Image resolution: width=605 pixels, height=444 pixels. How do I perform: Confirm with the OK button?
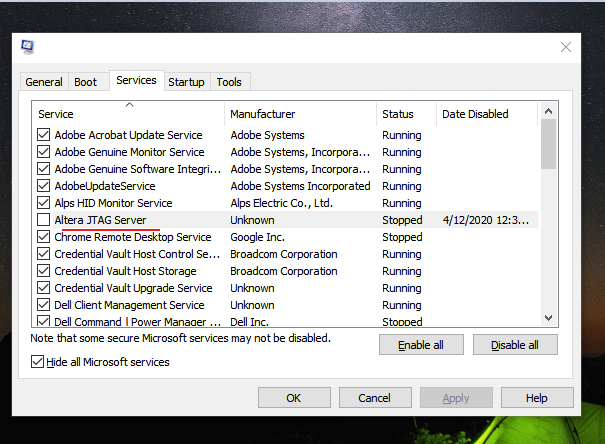click(294, 398)
